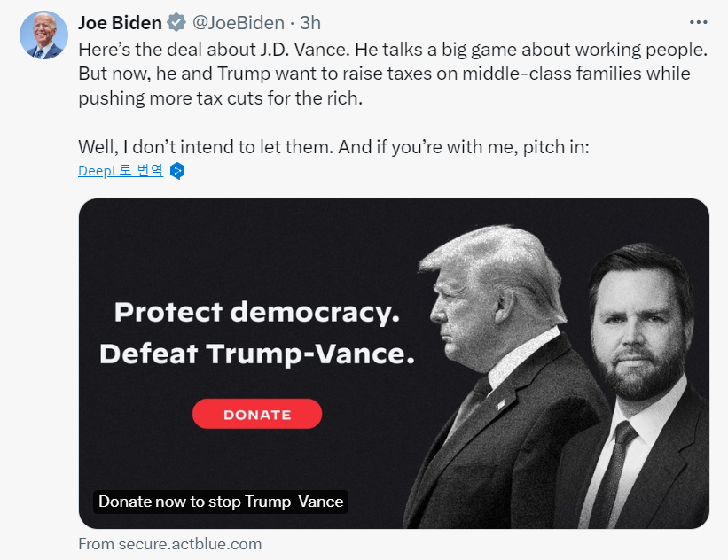The height and width of the screenshot is (560, 728).
Task: Click the "3h" tweet timestamp
Action: tap(311, 22)
